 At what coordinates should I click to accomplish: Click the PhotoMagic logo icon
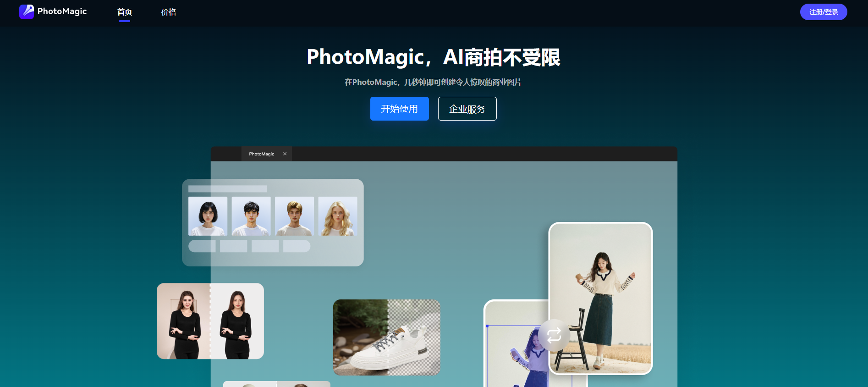(x=27, y=11)
